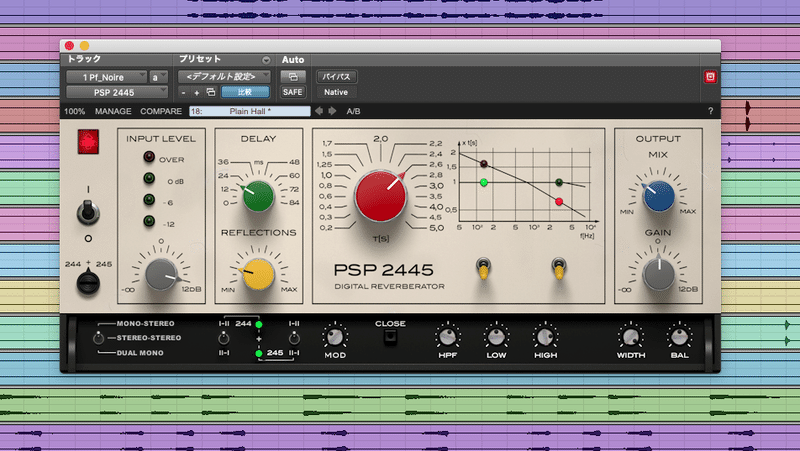Screen dimensions: 800x451
Task: Click the WIDTH knob
Action: point(631,337)
